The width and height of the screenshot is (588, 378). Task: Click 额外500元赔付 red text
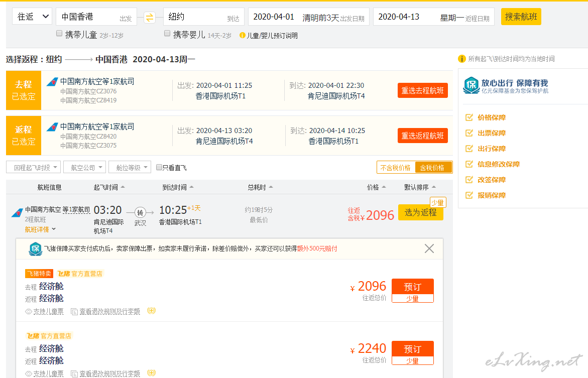tap(317, 248)
